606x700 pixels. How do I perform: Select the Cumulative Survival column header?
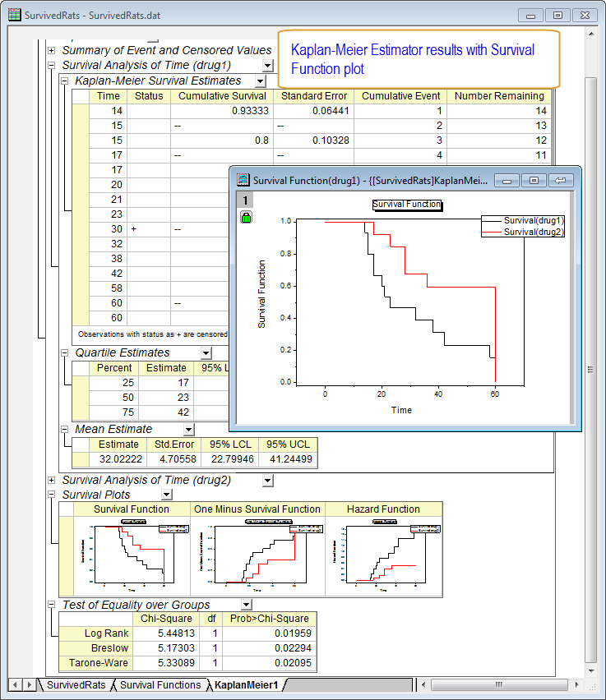222,96
